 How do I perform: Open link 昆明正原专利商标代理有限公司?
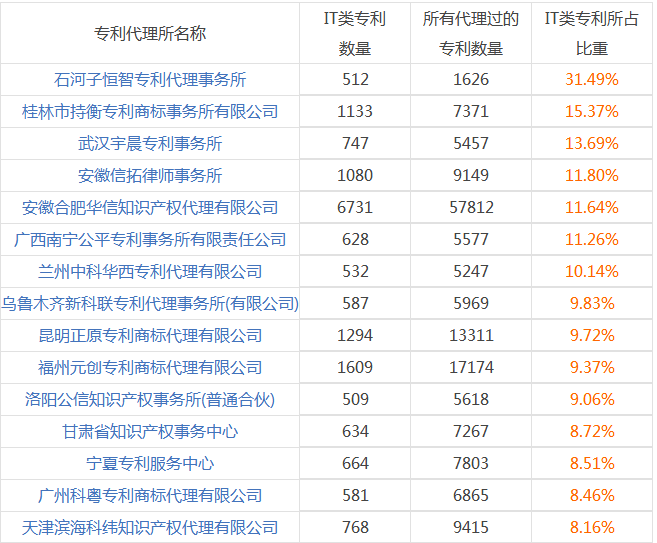[x=150, y=335]
